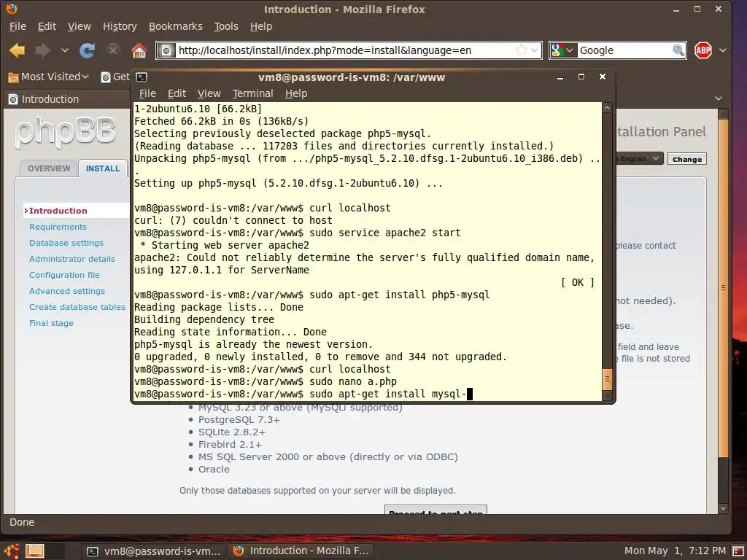The image size is (747, 560).
Task: Switch to the phpBB INSTALL tab
Action: coord(103,168)
